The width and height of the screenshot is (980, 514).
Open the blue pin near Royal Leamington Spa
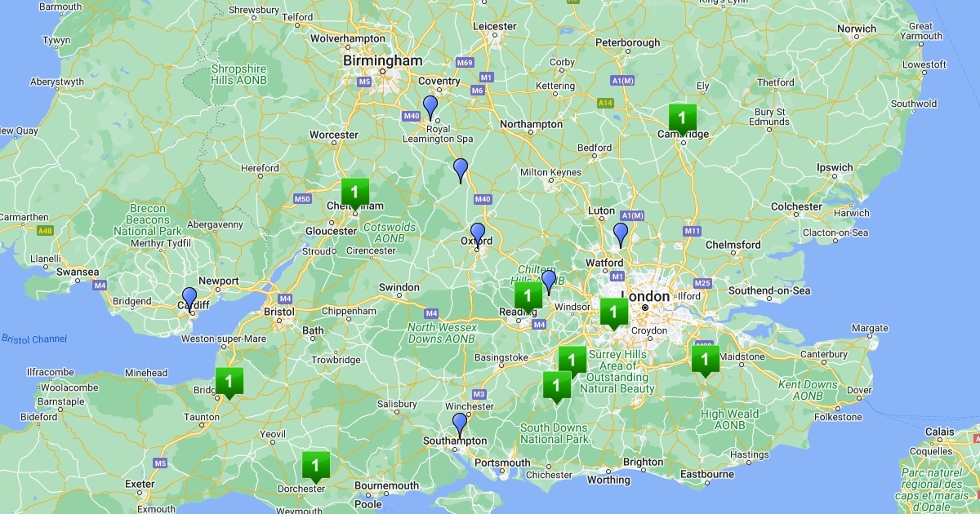[430, 107]
